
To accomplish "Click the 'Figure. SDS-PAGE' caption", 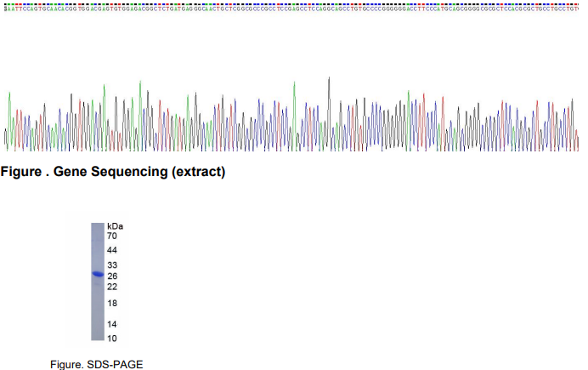I will click(97, 364).
